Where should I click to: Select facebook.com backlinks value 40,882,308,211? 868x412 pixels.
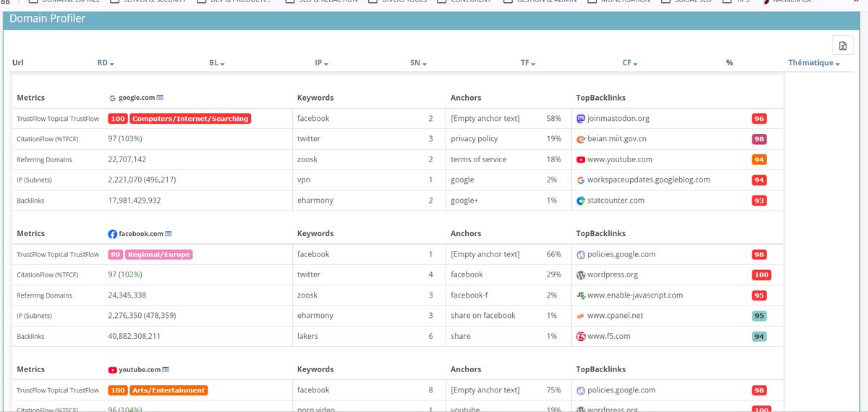[x=135, y=336]
